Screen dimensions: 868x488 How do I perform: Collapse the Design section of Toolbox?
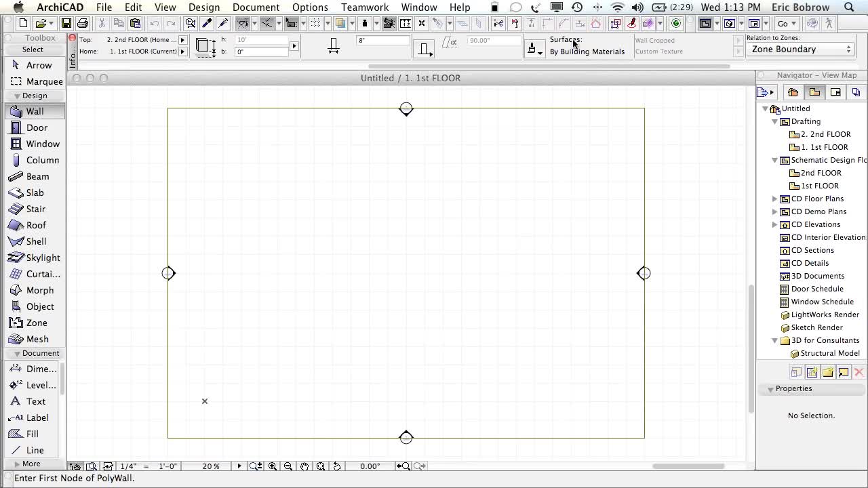(17, 96)
